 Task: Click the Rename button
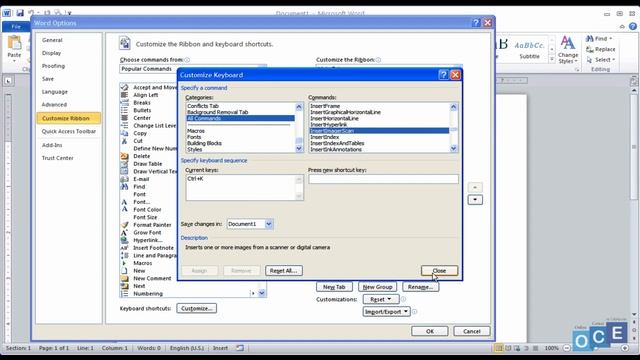420,287
